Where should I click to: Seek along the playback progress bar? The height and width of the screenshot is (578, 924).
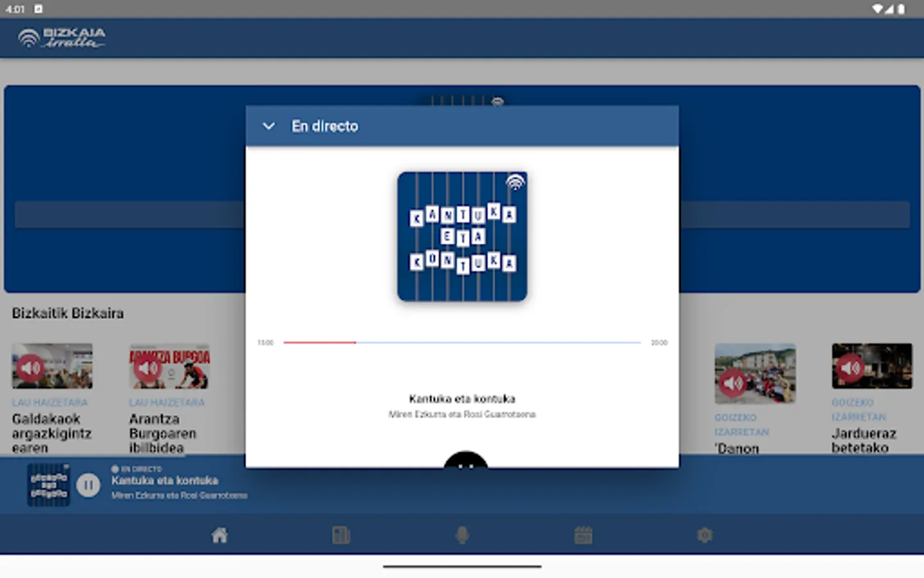462,342
